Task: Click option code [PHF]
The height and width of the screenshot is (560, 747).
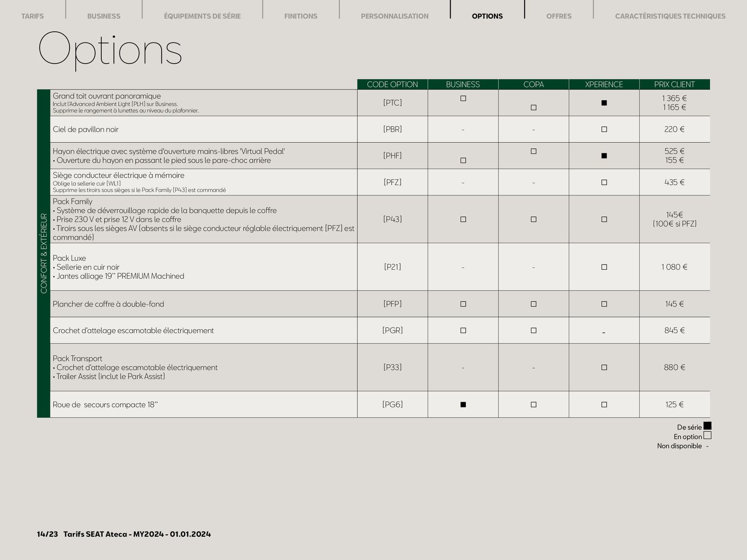Action: coord(393,155)
